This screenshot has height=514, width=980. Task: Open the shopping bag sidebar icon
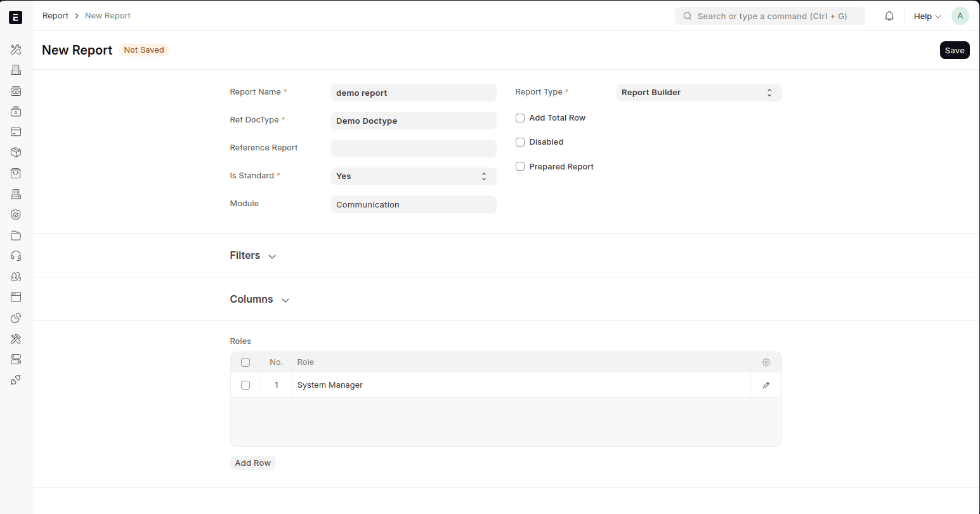pos(16,173)
